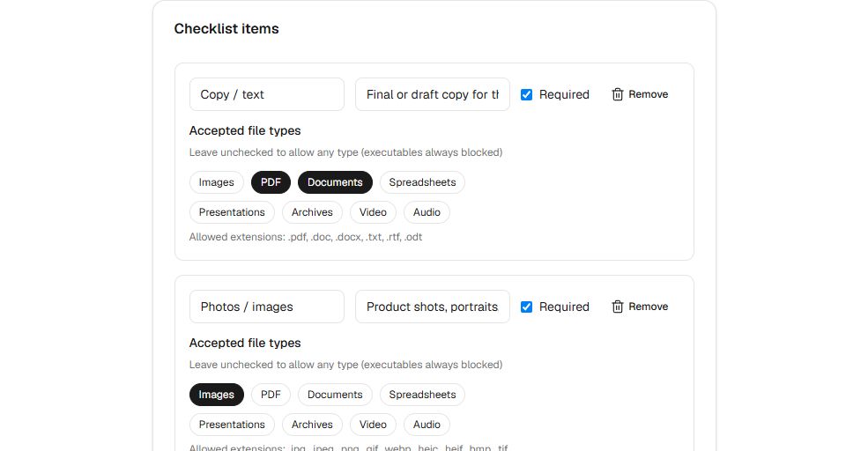Enable Archives type for Copy / text

312,212
